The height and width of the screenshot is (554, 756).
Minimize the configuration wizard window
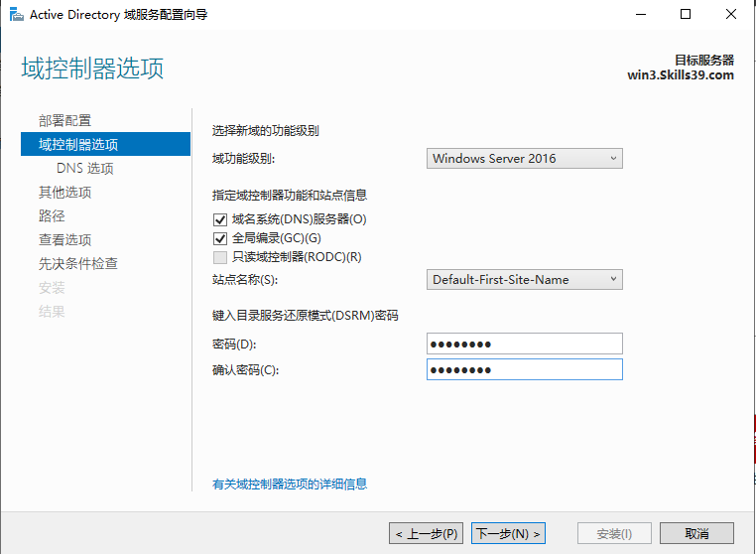(641, 15)
